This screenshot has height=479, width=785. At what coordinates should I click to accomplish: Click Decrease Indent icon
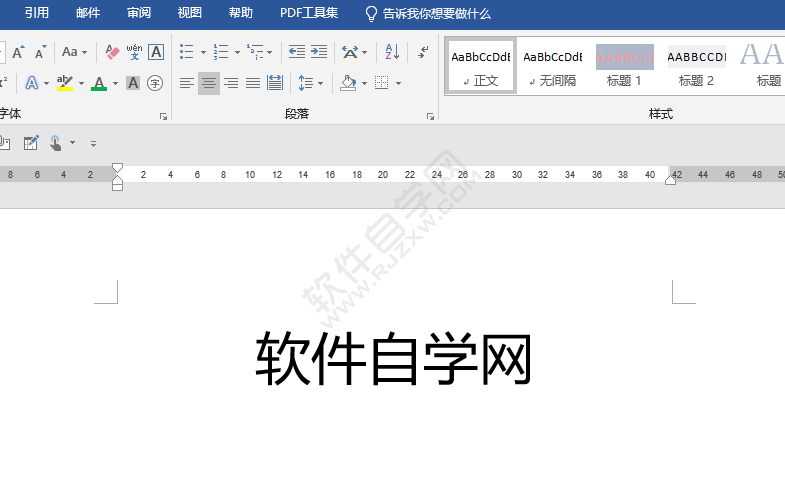(297, 52)
